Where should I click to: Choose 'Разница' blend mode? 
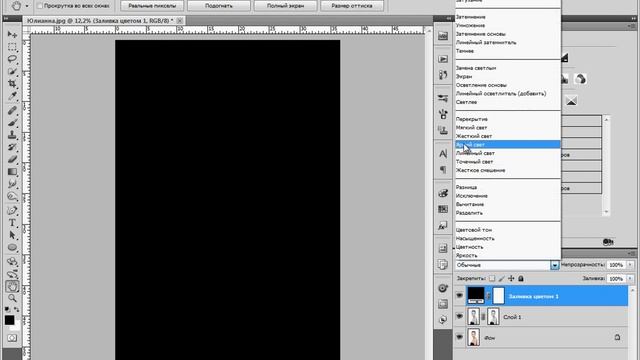click(x=466, y=187)
